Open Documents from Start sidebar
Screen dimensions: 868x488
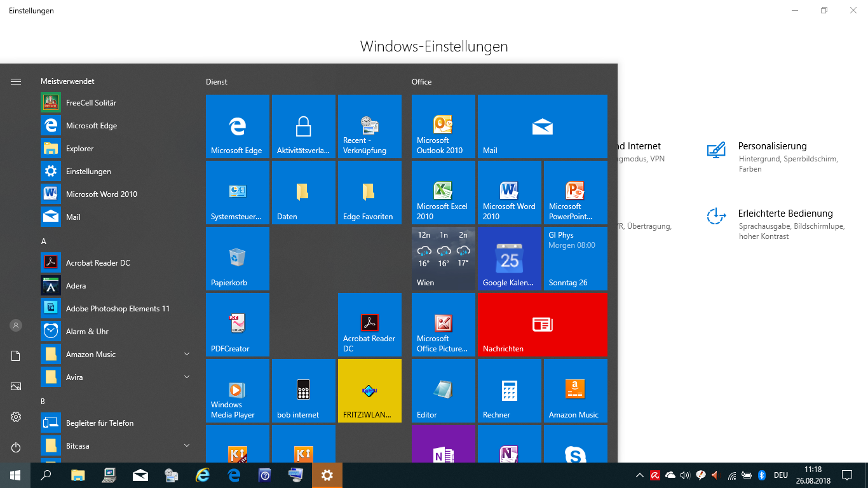(x=16, y=356)
